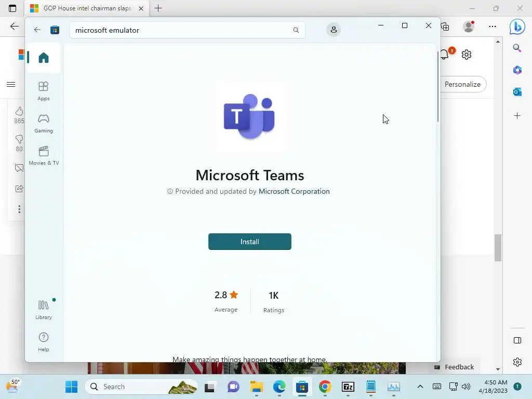Click the taskbar Search box
The image size is (532, 399).
141,387
